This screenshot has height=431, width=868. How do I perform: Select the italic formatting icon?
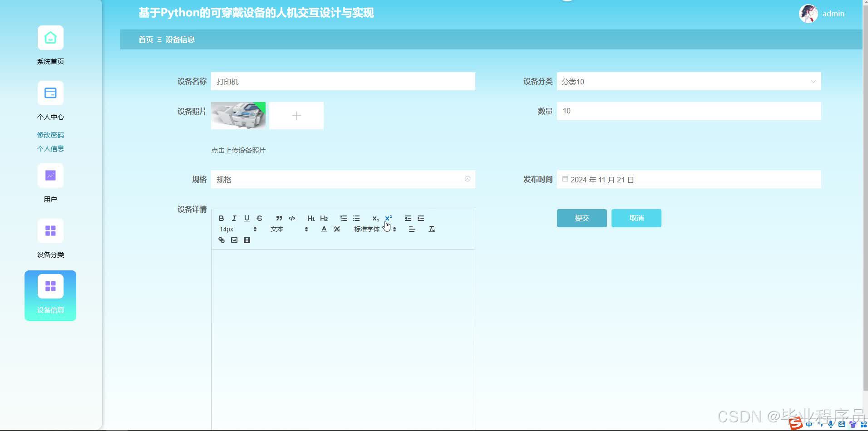(234, 218)
